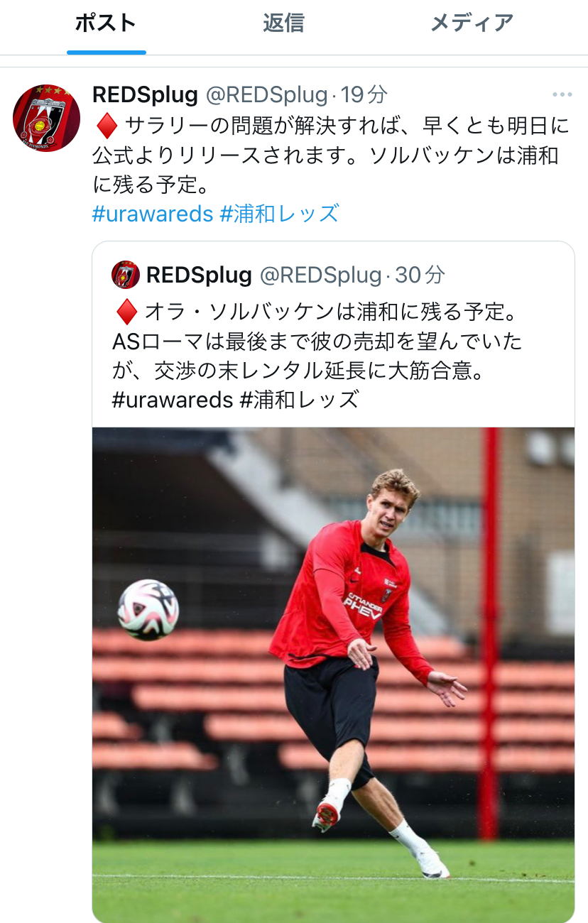The image size is (588, 923).
Task: Follow the #urawareds hashtag in main post
Action: (x=153, y=213)
